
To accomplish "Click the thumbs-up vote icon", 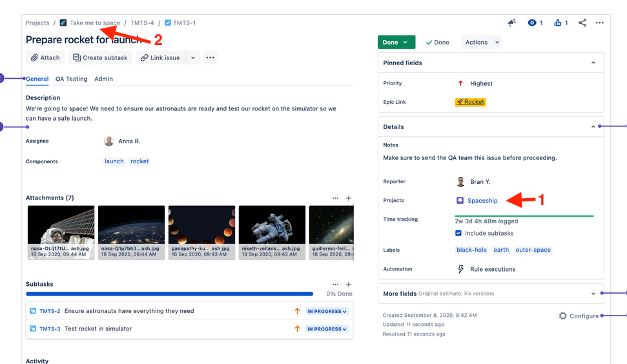I will [558, 23].
